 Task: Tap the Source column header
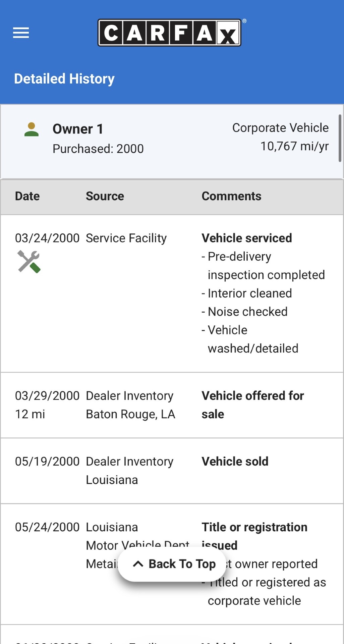105,196
